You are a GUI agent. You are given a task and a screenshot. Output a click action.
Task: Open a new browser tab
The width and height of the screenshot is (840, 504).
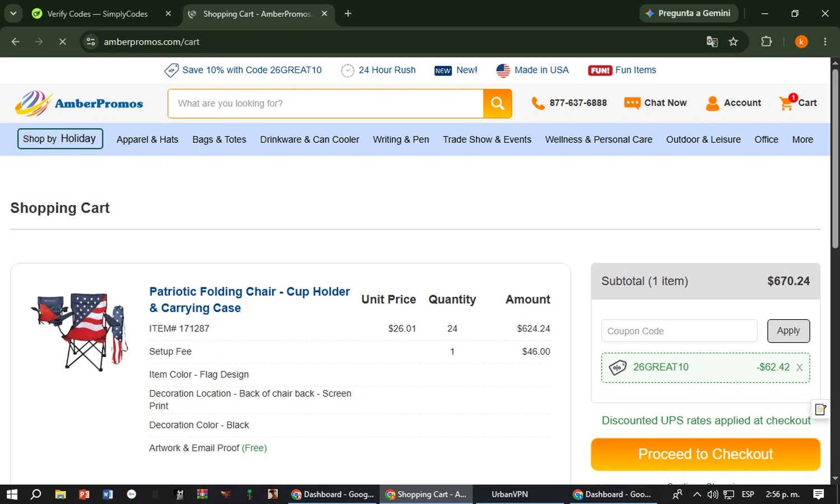(x=348, y=13)
